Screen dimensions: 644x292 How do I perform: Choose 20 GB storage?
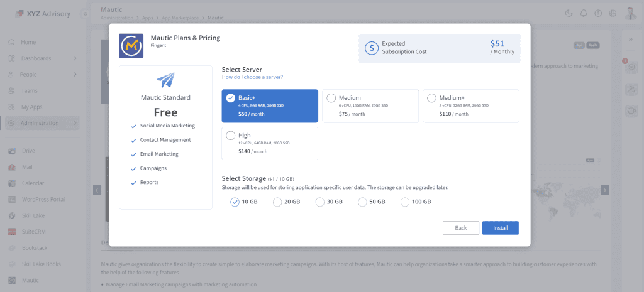click(x=277, y=202)
